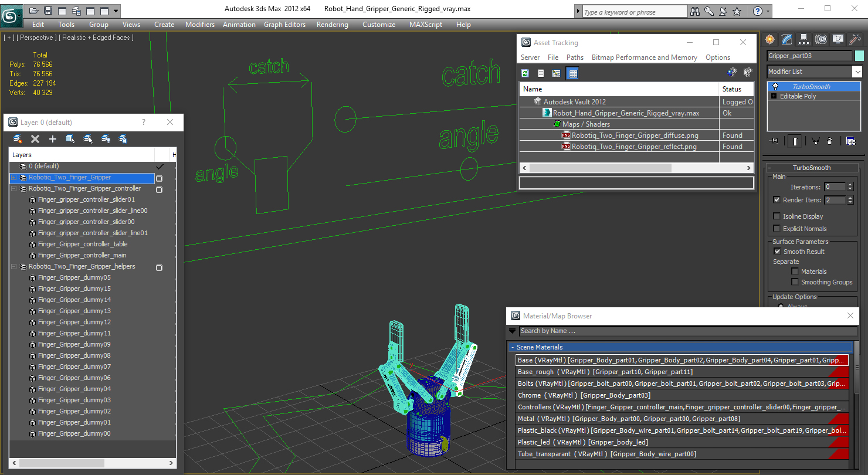Open Asset Tracking Paths menu
The height and width of the screenshot is (475, 868).
(575, 57)
